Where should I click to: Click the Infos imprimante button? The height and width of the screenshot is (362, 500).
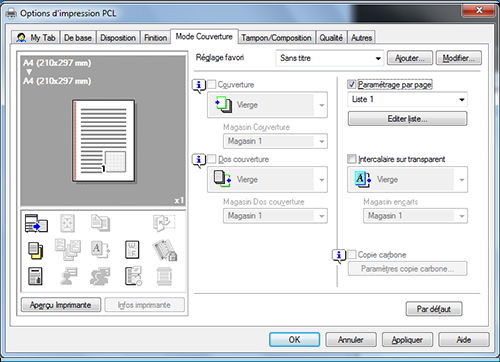[x=144, y=305]
